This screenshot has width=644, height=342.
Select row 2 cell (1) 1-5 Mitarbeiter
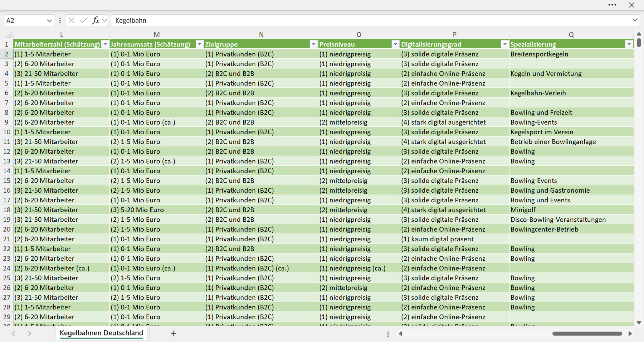click(61, 54)
